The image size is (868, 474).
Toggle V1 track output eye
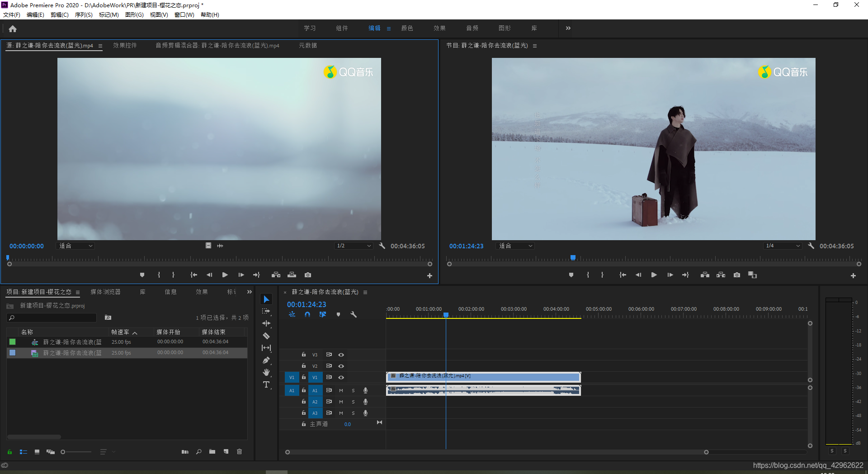point(341,377)
